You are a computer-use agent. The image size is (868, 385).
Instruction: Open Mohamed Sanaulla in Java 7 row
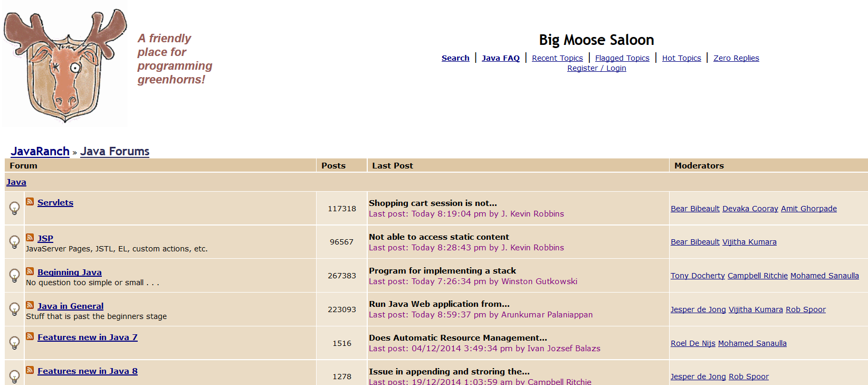click(752, 343)
